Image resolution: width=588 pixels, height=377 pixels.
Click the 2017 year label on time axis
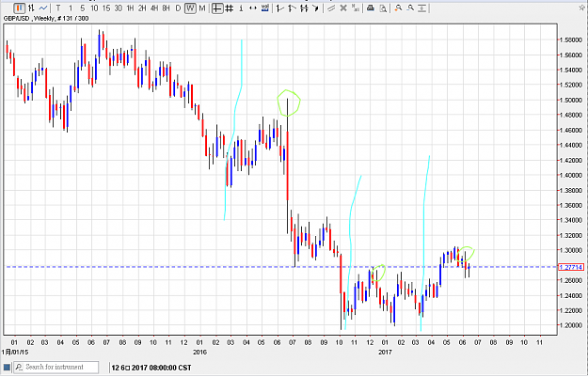click(x=385, y=352)
